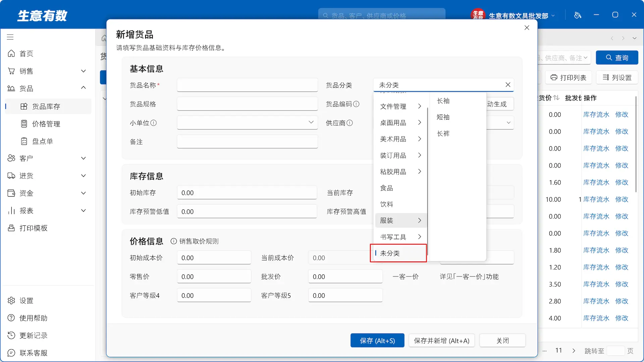Image resolution: width=644 pixels, height=362 pixels.
Task: Select 服装 category
Action: coord(401,220)
